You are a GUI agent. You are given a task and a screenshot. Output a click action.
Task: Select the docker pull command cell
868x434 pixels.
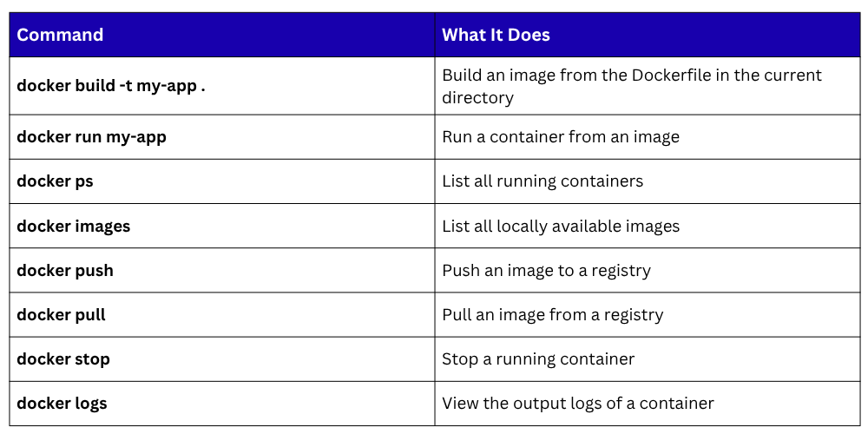point(61,314)
